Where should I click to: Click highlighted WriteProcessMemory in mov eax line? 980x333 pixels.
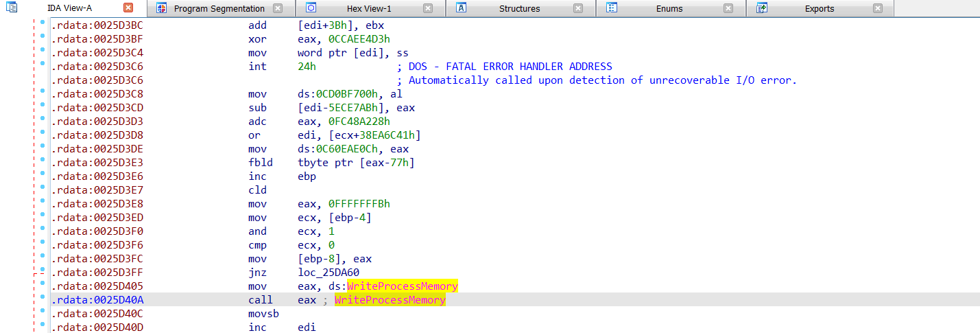point(402,286)
